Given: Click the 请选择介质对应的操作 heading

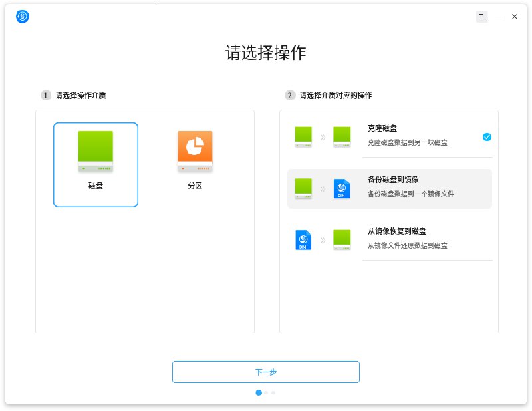Looking at the screenshot, I should [335, 96].
